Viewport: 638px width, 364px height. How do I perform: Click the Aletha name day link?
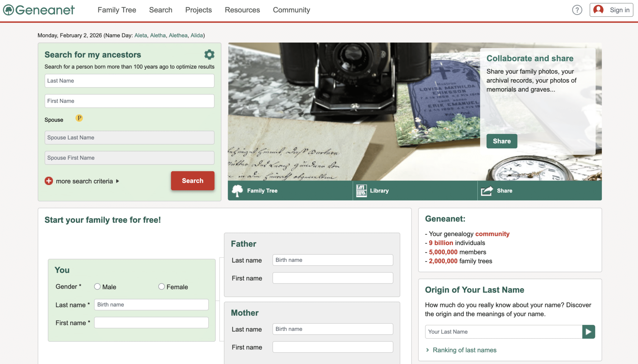click(158, 35)
